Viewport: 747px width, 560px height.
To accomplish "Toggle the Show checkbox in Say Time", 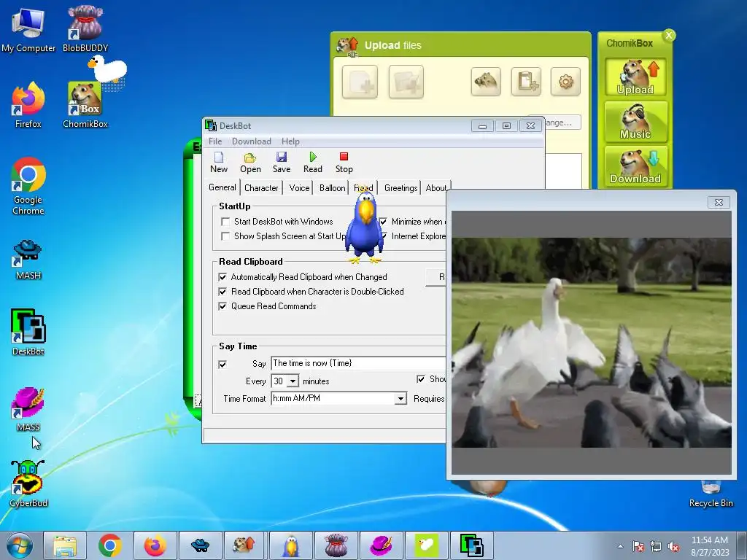I will (421, 379).
